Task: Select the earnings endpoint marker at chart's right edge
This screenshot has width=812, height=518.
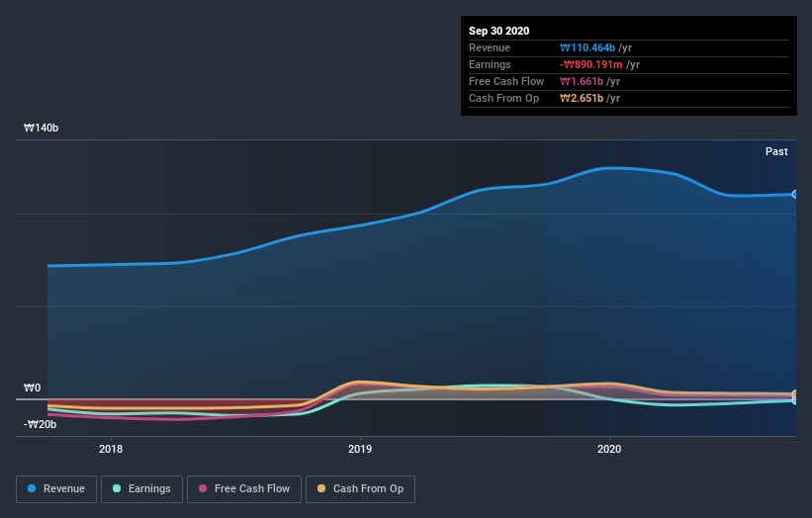Action: (795, 400)
